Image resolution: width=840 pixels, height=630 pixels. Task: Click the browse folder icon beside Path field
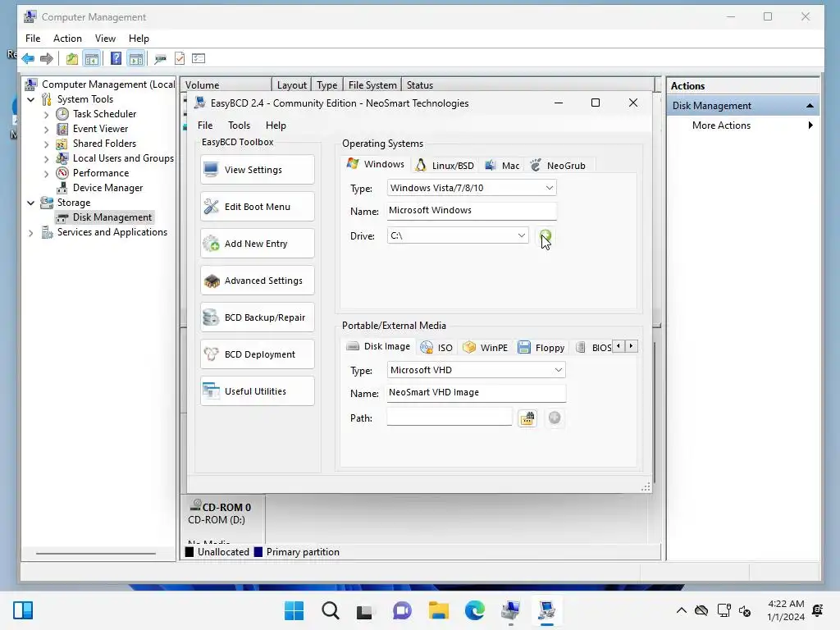click(x=527, y=418)
